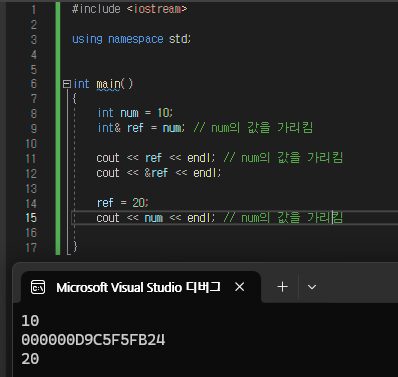Click line number 6 in the gutter
The height and width of the screenshot is (377, 398).
[x=34, y=84]
